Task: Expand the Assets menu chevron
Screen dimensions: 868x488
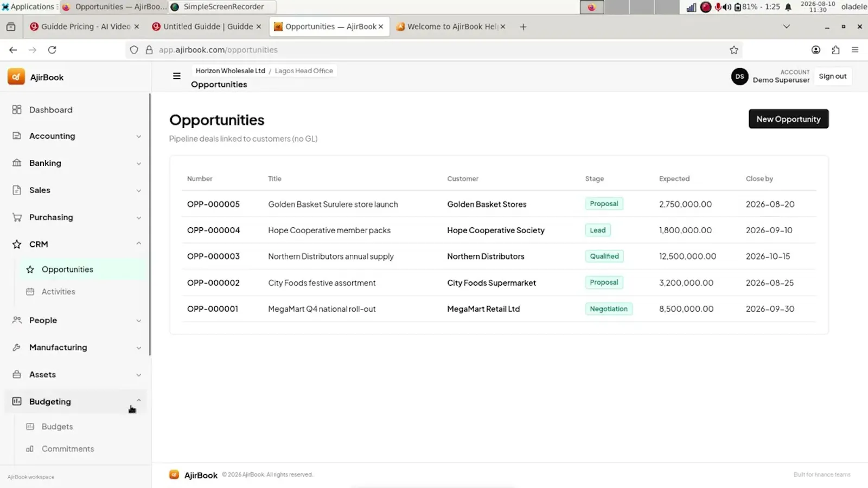Action: click(x=139, y=375)
